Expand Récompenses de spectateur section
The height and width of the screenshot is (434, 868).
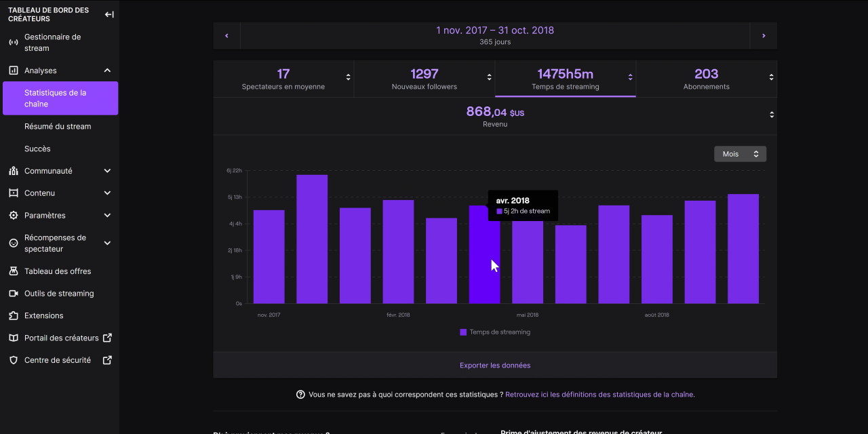pos(107,243)
